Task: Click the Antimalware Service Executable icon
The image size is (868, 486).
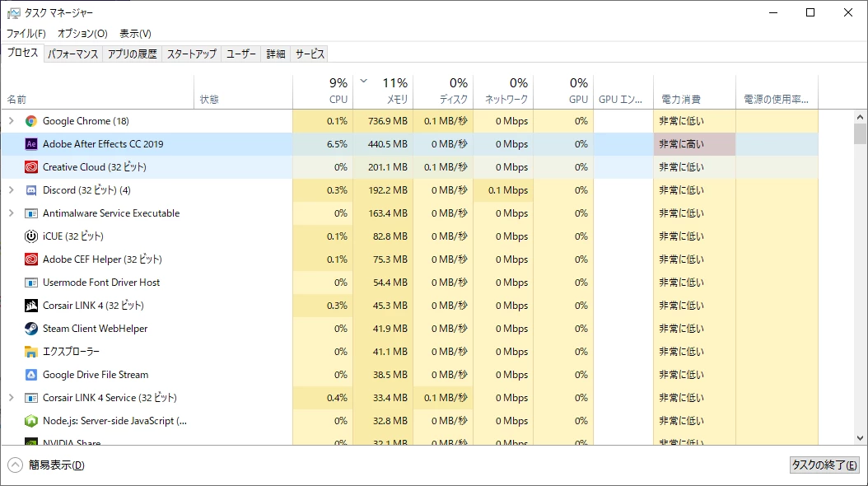Action: pos(31,213)
